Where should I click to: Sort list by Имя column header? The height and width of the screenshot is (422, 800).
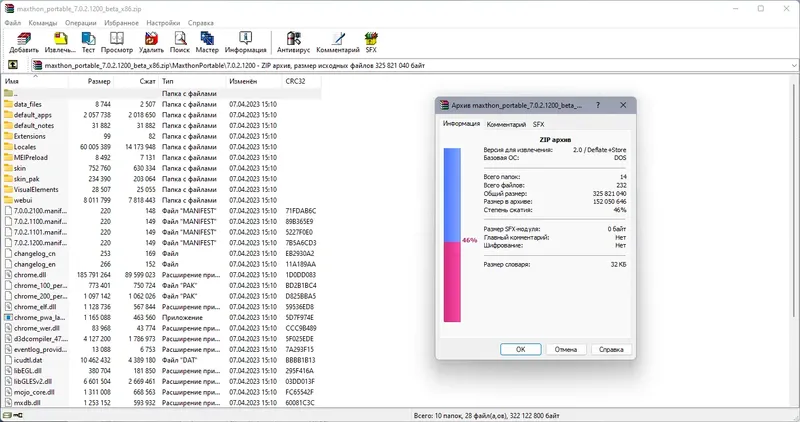[x=35, y=81]
